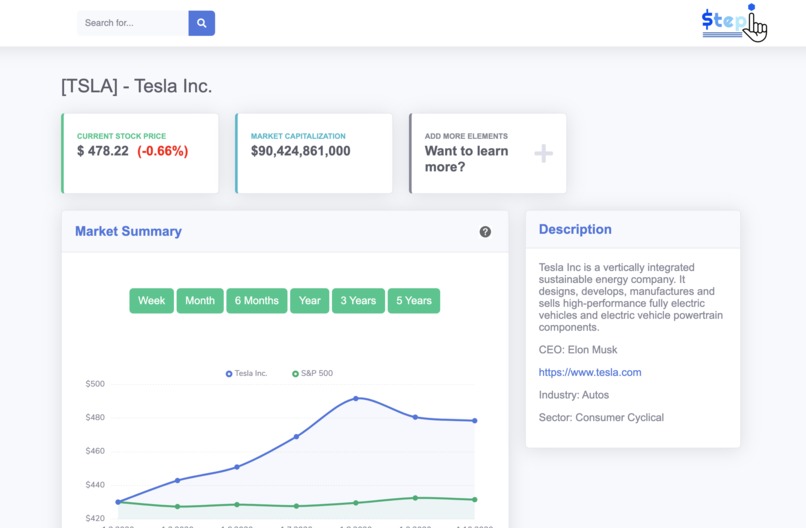Open the https://www.tesla.com link
Screen dimensions: 806x528
click(x=590, y=372)
